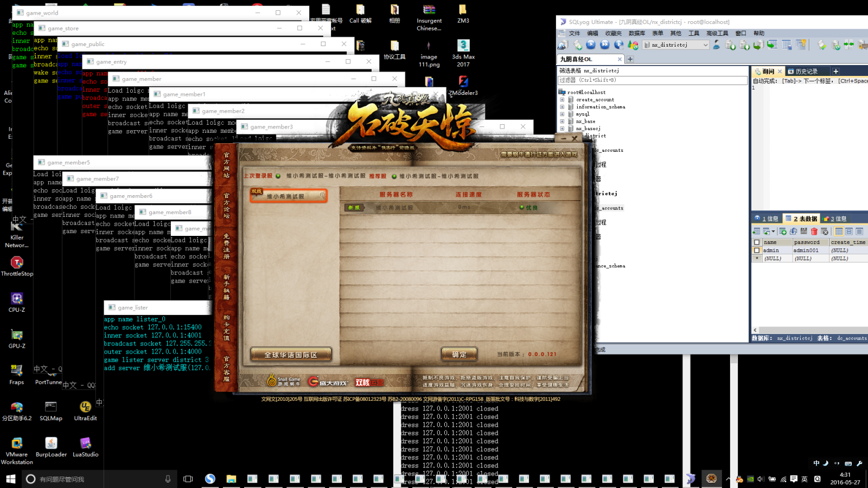Open the 新手秘籍 sidebar link

coord(226,286)
